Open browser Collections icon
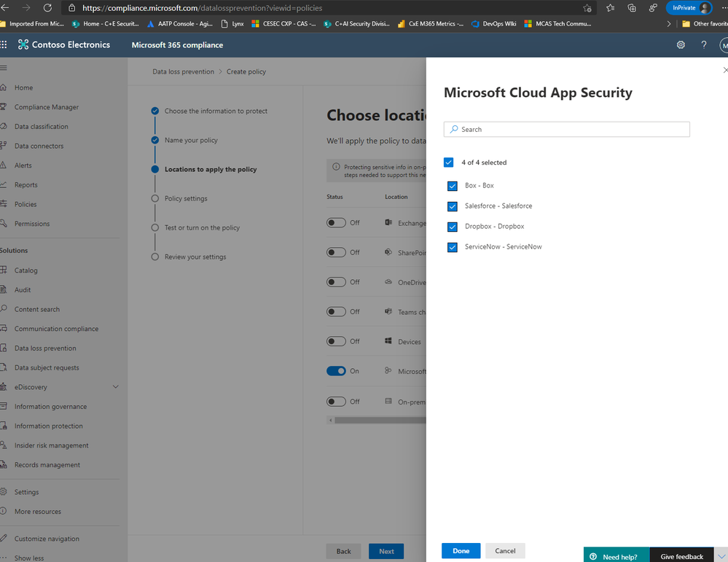728x562 pixels. click(631, 8)
